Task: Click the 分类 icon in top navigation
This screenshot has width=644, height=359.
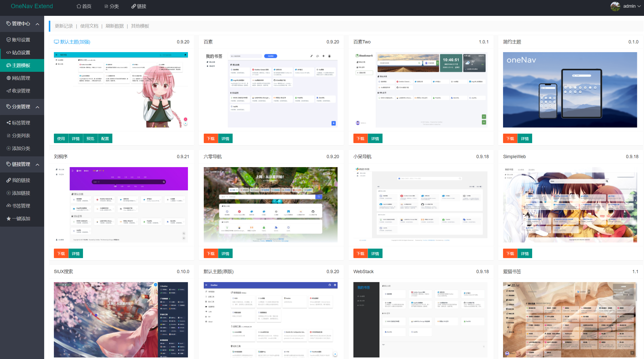Action: 106,6
